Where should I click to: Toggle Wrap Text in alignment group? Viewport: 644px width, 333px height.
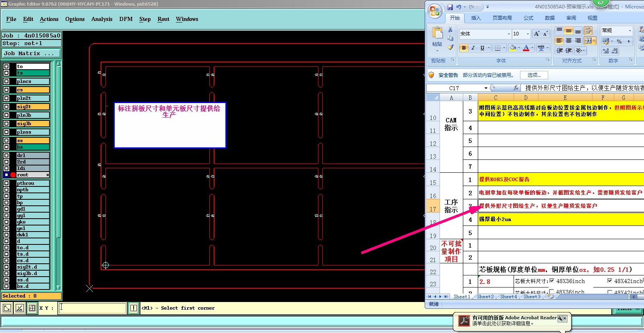pyautogui.click(x=588, y=31)
